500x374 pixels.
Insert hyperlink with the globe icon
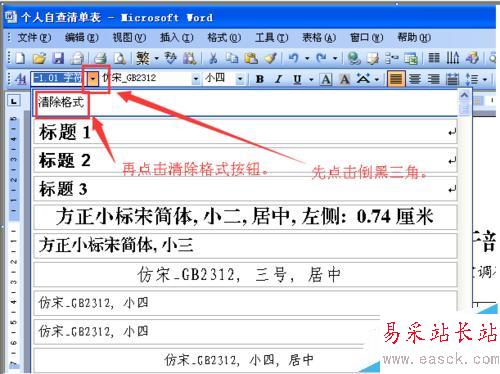[354, 58]
